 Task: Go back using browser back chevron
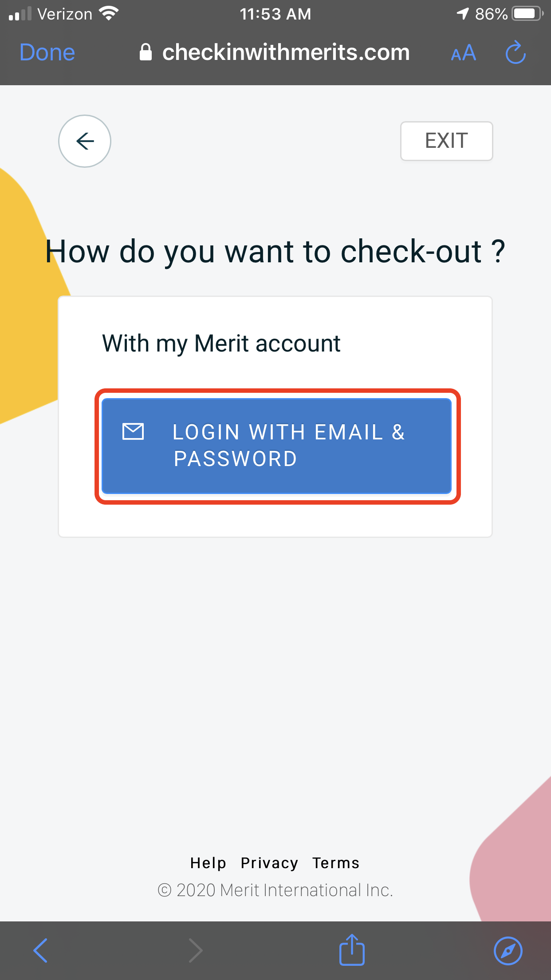[40, 950]
